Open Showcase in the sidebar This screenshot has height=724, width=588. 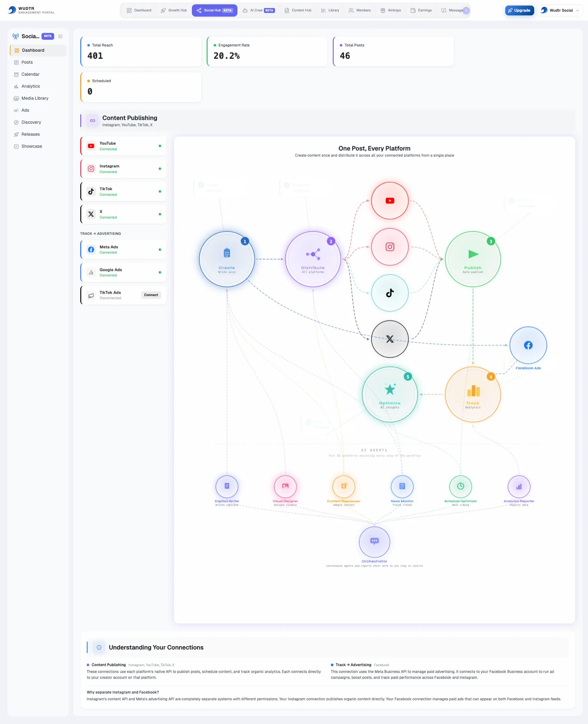pyautogui.click(x=38, y=146)
